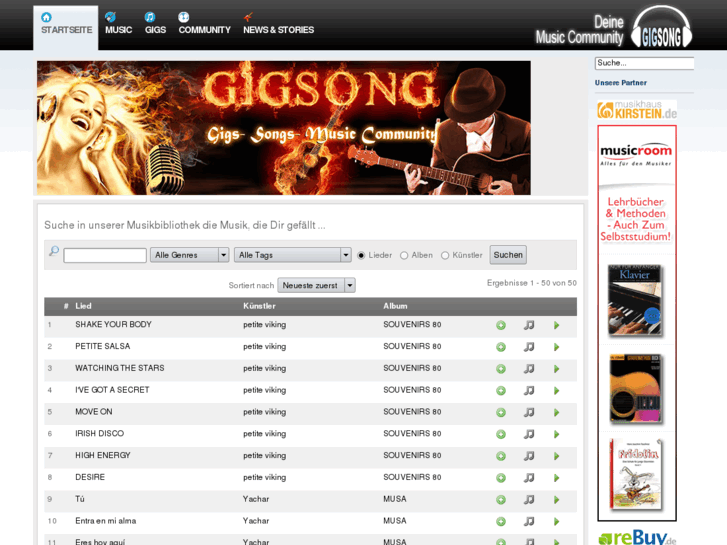This screenshot has height=545, width=727.
Task: Click green plus icon for HIGH ENERGY
Action: (x=501, y=456)
